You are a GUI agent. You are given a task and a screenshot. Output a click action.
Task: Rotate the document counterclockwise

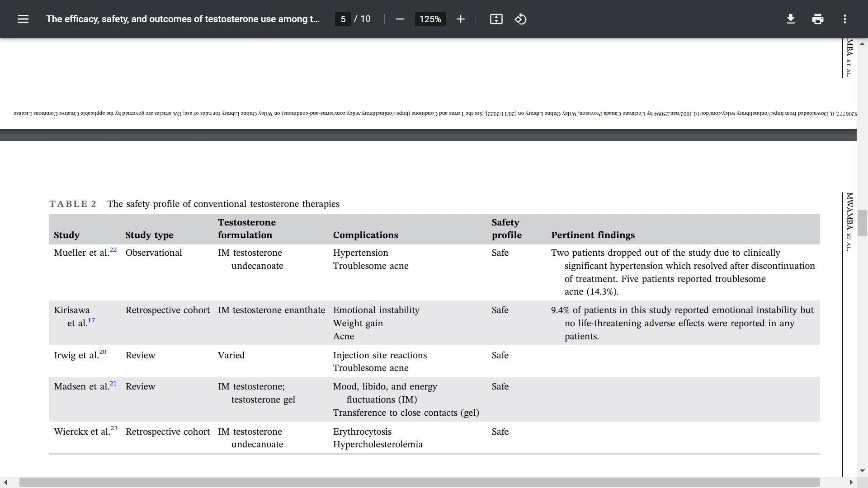pos(520,19)
